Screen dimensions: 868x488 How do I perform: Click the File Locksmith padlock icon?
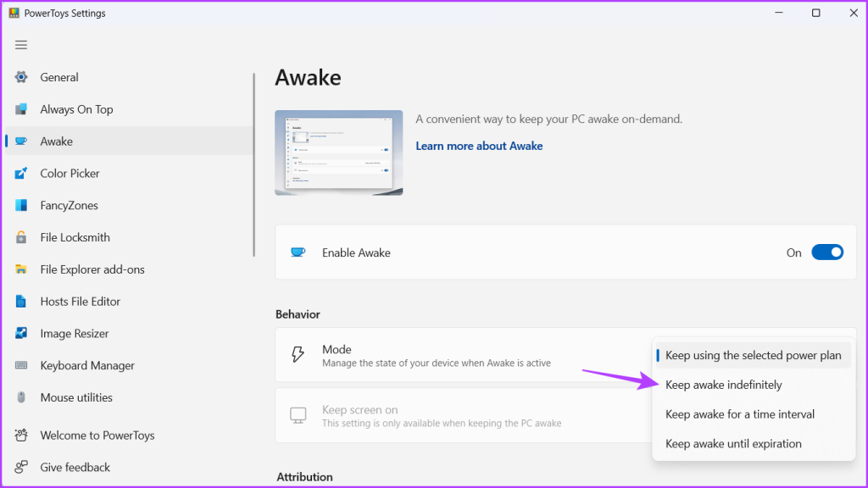click(x=21, y=237)
